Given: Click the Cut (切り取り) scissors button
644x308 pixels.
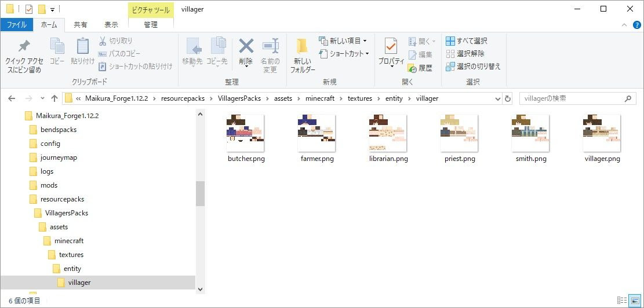Looking at the screenshot, I should point(115,41).
